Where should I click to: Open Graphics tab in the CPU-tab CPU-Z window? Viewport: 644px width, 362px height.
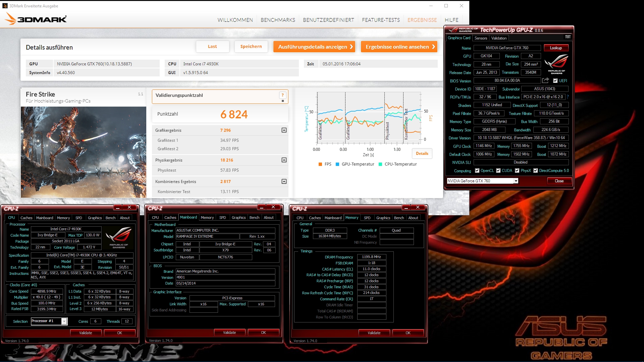[x=95, y=218]
